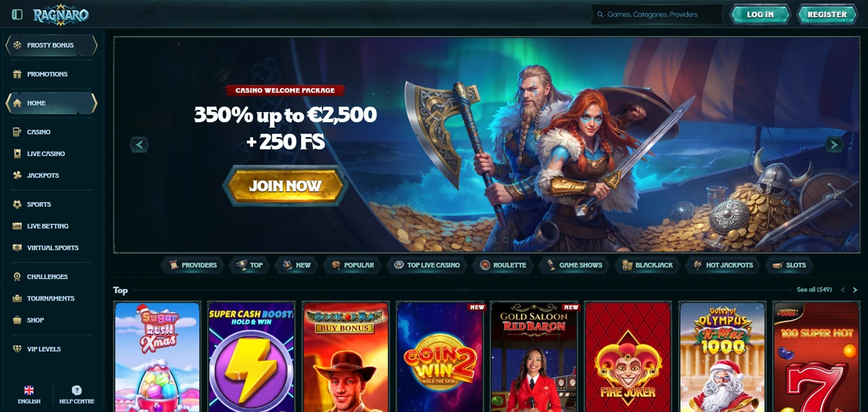The image size is (868, 412).
Task: Show the previous banner slide
Action: point(139,144)
